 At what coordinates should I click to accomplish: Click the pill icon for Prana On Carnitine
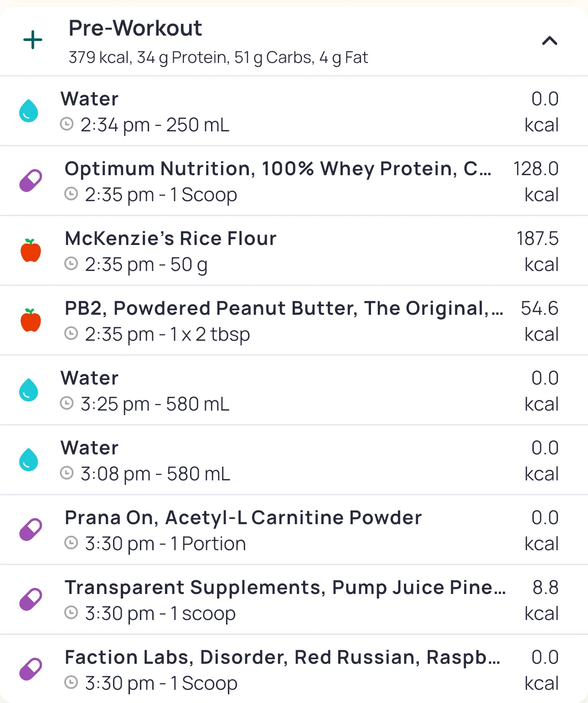(31, 530)
